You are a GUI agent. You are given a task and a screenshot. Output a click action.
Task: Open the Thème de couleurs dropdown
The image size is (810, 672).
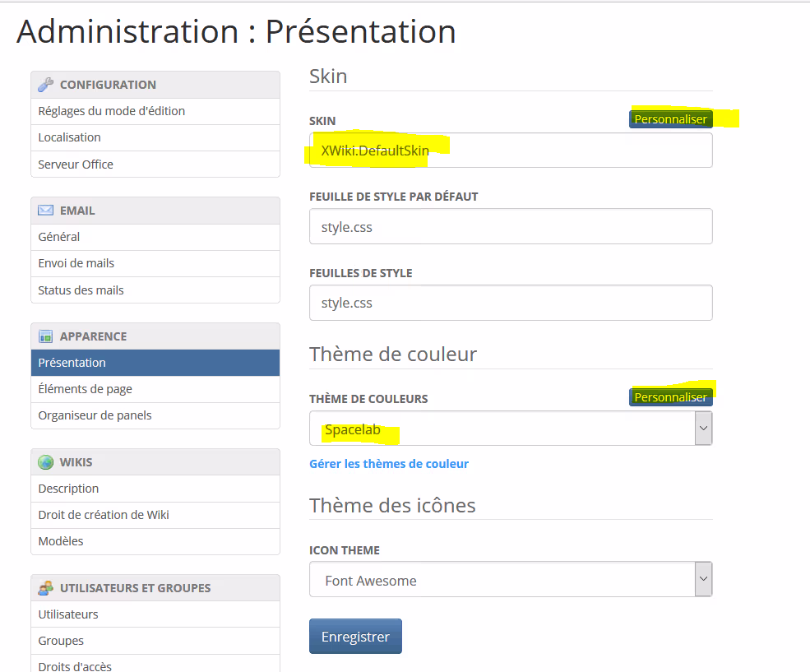[510, 429]
